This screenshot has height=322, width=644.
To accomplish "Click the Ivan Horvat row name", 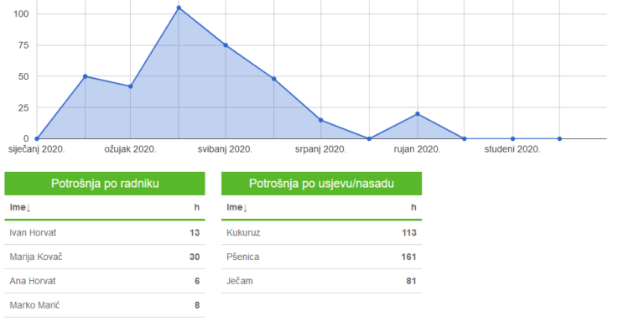I will point(33,233).
